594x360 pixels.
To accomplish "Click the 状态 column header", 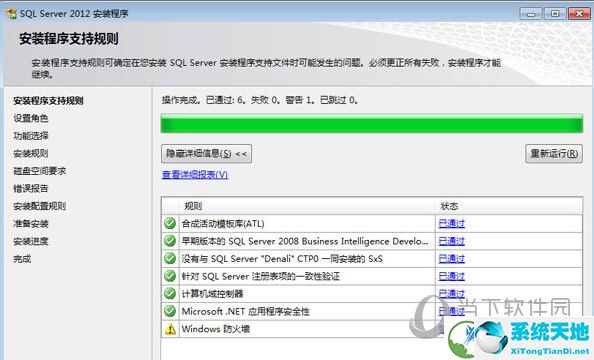I will (x=449, y=206).
